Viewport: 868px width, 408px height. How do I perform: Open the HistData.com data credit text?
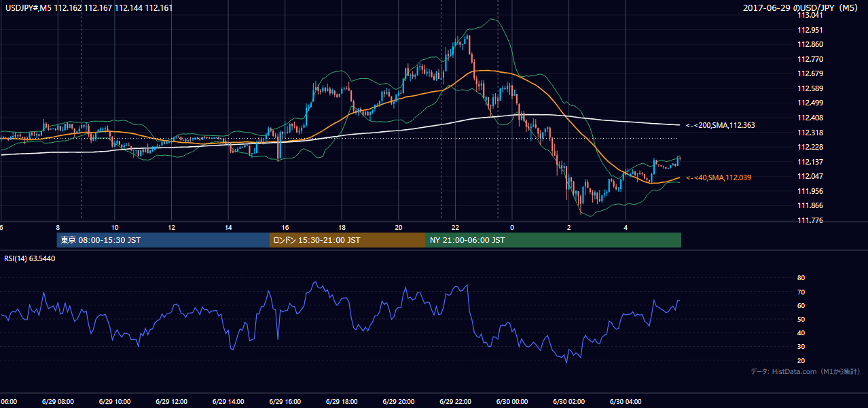(806, 371)
